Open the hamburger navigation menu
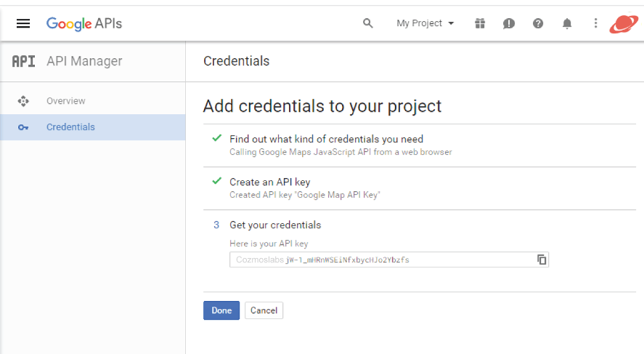This screenshot has width=644, height=354. tap(23, 23)
